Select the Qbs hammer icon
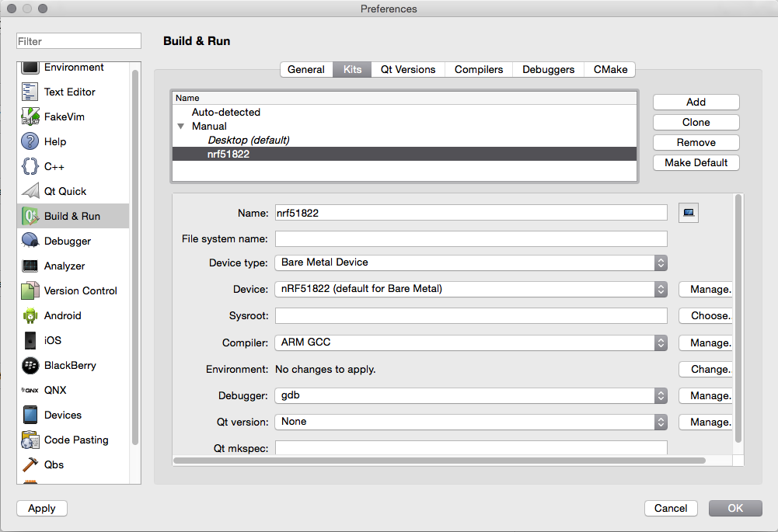The image size is (778, 532). (x=30, y=464)
